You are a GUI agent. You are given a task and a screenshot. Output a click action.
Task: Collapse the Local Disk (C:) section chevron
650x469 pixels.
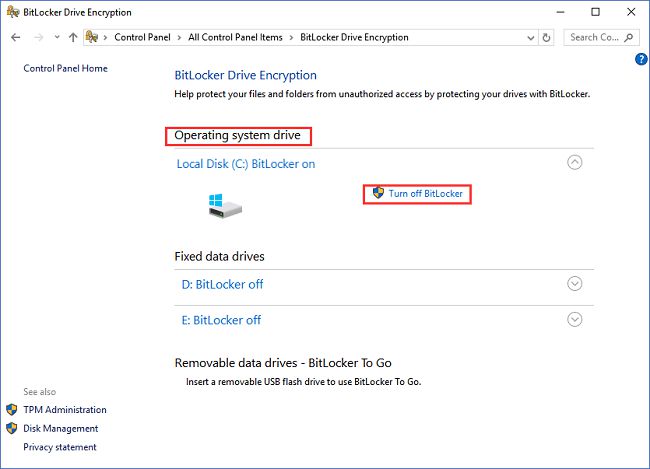[574, 162]
